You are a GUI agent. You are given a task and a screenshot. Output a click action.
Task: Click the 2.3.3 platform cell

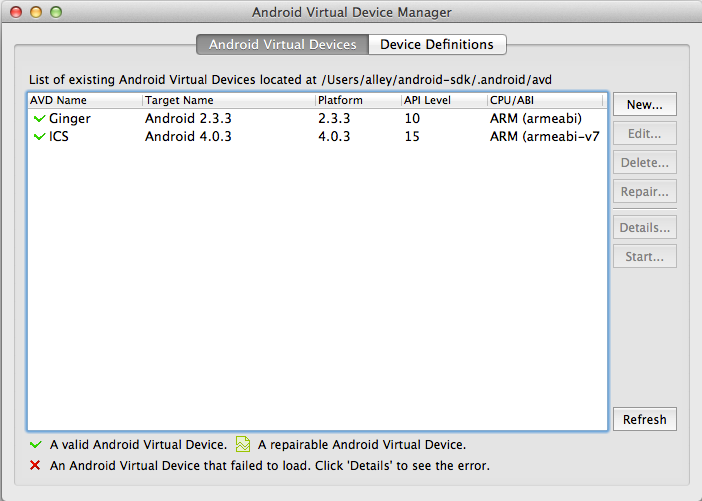tap(334, 118)
